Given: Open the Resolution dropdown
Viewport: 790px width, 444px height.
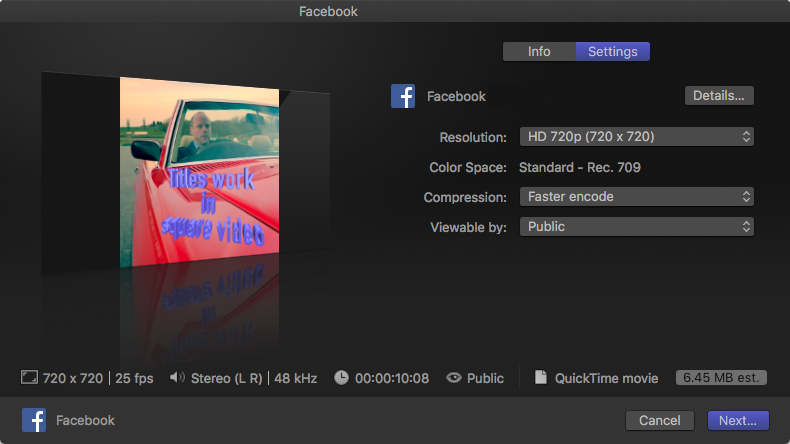Looking at the screenshot, I should click(637, 137).
